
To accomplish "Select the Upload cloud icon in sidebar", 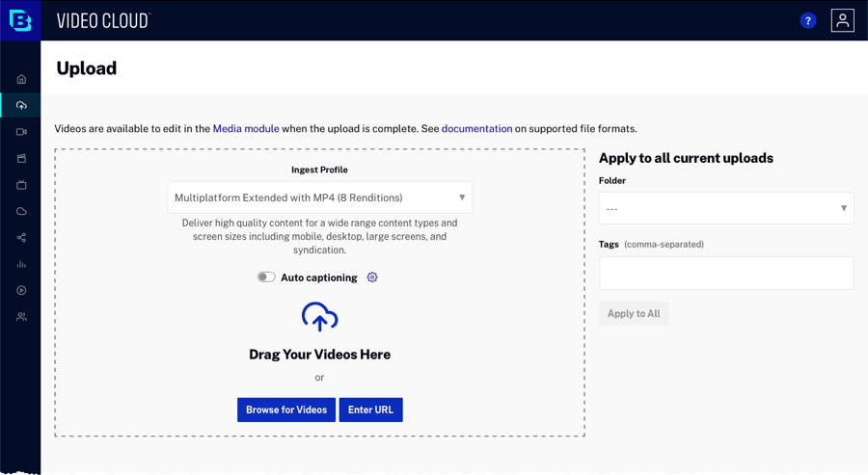I will pos(21,105).
